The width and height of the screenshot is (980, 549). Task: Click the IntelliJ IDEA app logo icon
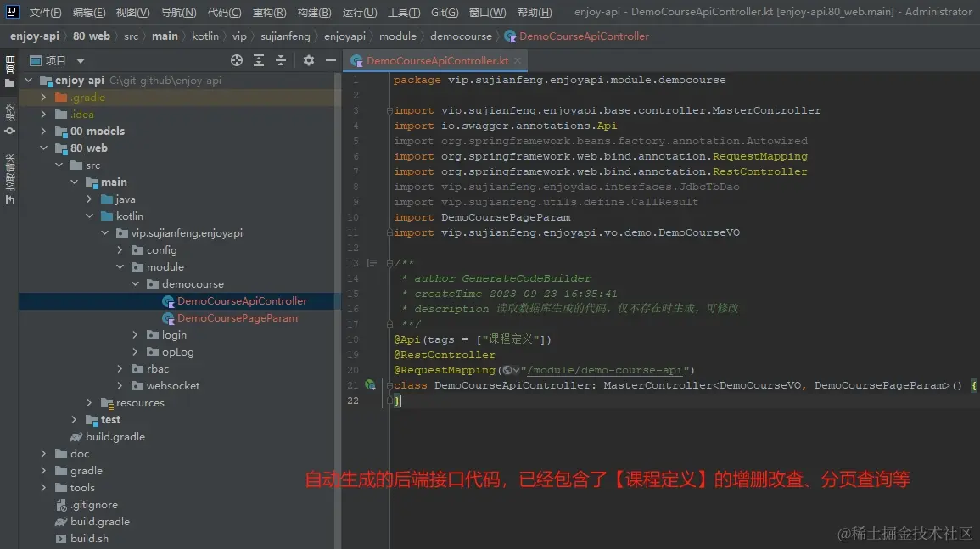tap(12, 11)
